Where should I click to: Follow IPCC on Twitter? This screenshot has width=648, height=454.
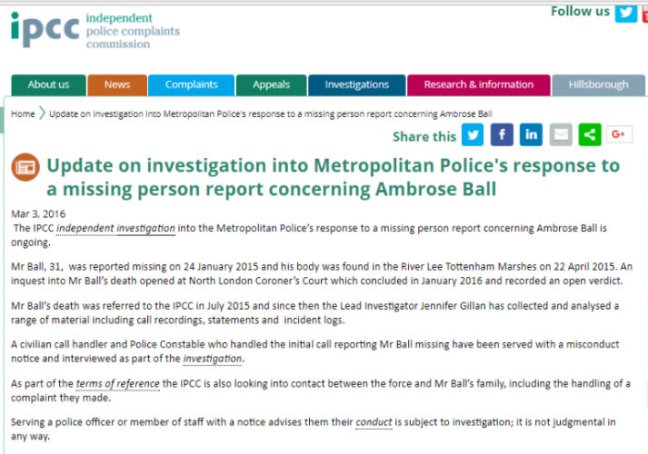pyautogui.click(x=626, y=13)
